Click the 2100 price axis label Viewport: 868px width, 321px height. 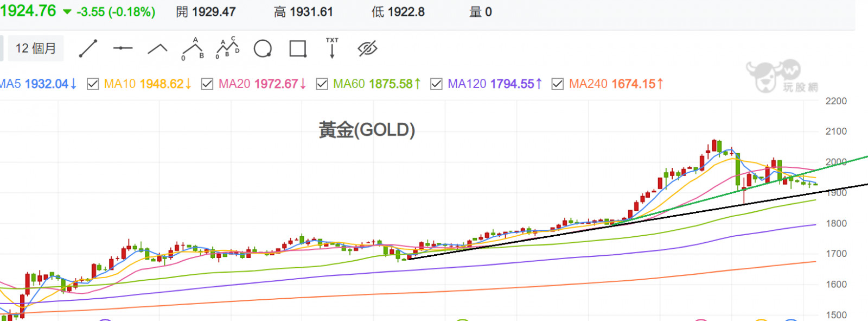[x=836, y=131]
